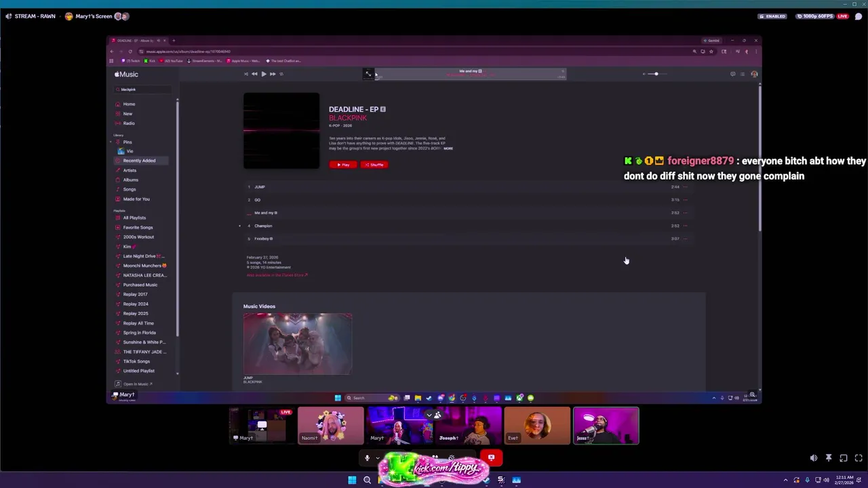Play track 4 Champion
Image resolution: width=868 pixels, height=488 pixels.
point(263,226)
